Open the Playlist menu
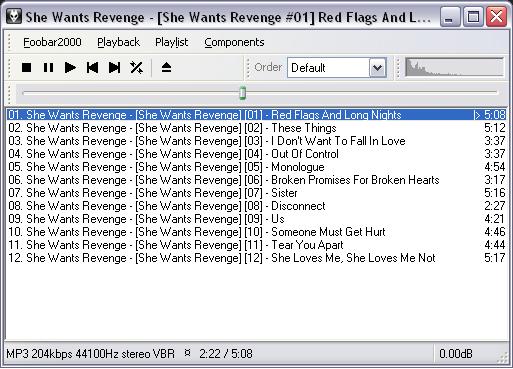513x369 pixels. coord(172,42)
